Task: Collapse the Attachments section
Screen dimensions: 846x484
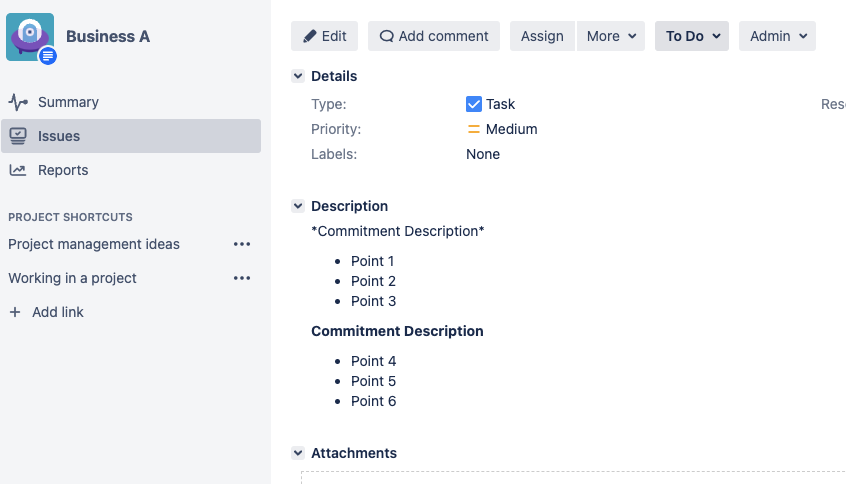Action: coord(298,453)
